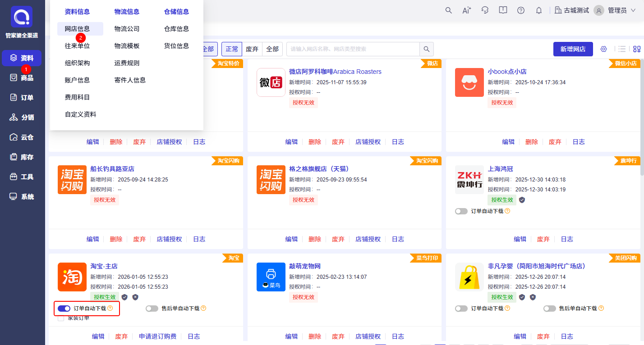Click the 震坤行 logo of 上海鸿冠
Image resolution: width=644 pixels, height=345 pixels.
click(x=469, y=180)
